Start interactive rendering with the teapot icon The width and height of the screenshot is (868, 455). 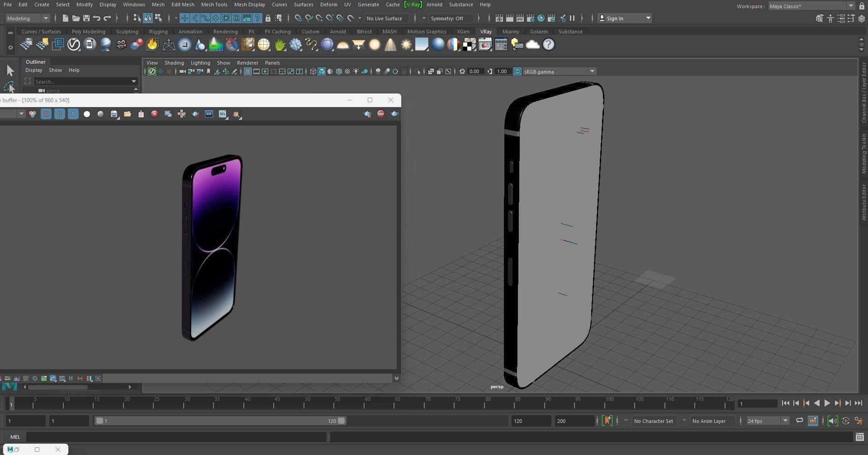(x=394, y=114)
